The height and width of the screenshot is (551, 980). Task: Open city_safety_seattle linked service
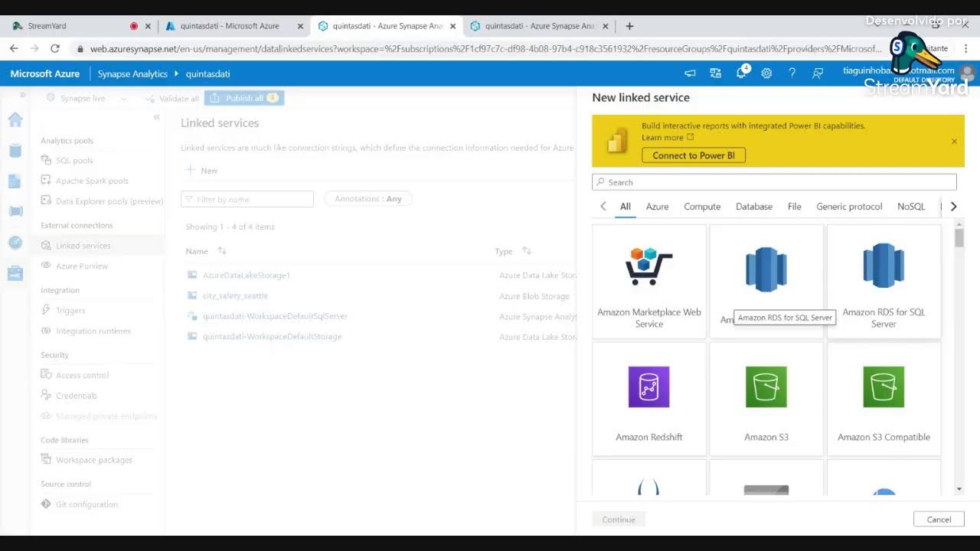(235, 296)
